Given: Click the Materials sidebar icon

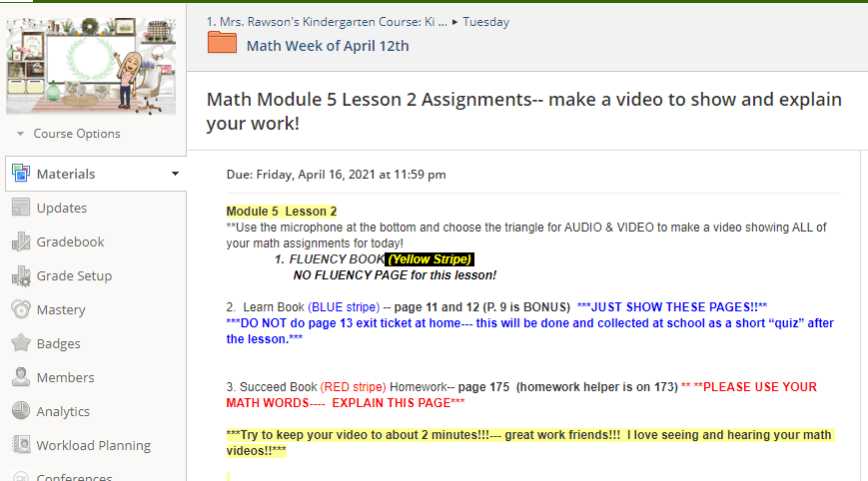Looking at the screenshot, I should click(x=21, y=174).
